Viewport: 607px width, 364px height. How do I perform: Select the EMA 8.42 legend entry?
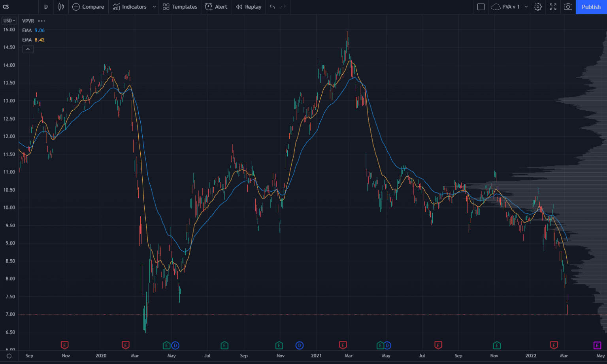click(x=33, y=40)
